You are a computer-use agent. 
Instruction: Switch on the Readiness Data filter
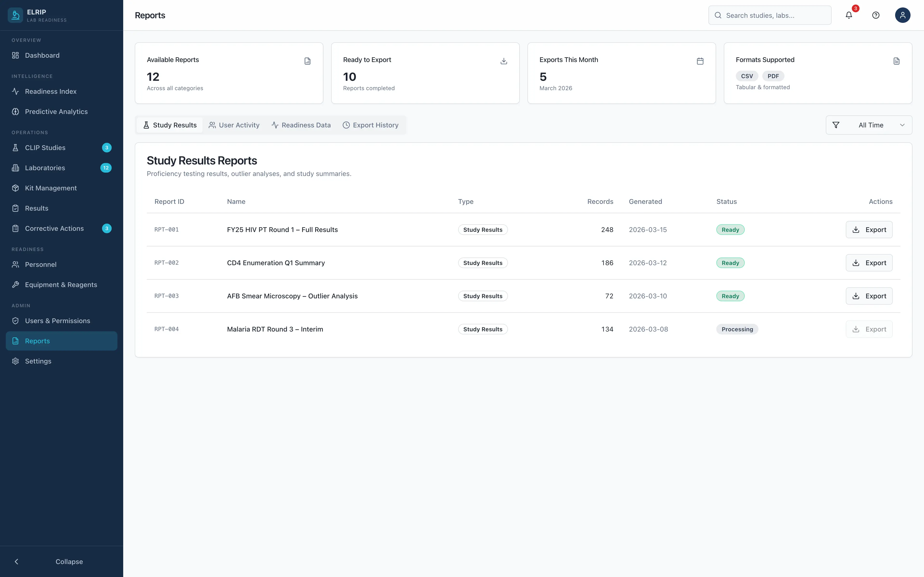point(301,125)
